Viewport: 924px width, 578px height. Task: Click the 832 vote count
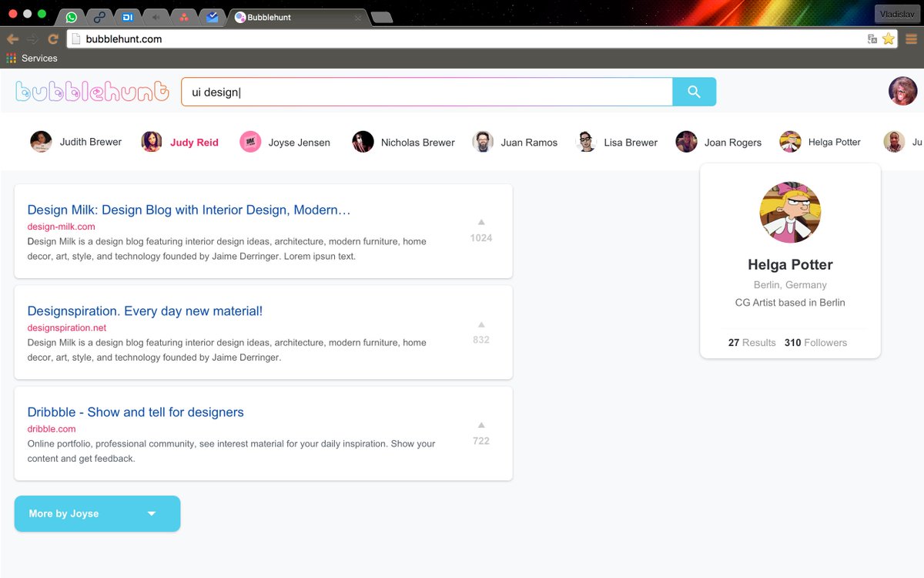[481, 340]
